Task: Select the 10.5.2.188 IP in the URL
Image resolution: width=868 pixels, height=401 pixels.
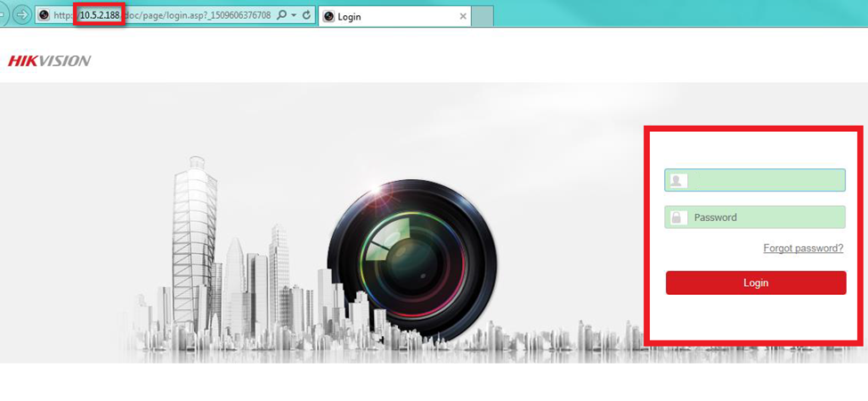Action: (x=99, y=16)
